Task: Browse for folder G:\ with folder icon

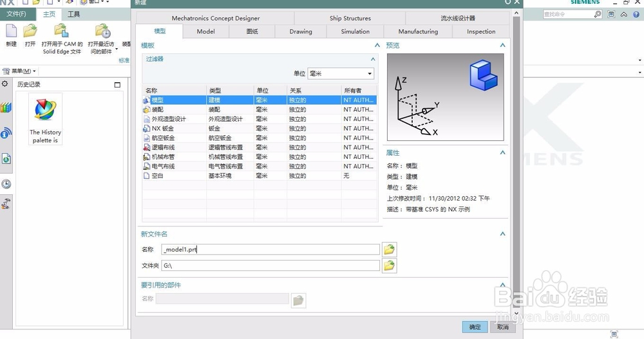Action: coord(389,266)
